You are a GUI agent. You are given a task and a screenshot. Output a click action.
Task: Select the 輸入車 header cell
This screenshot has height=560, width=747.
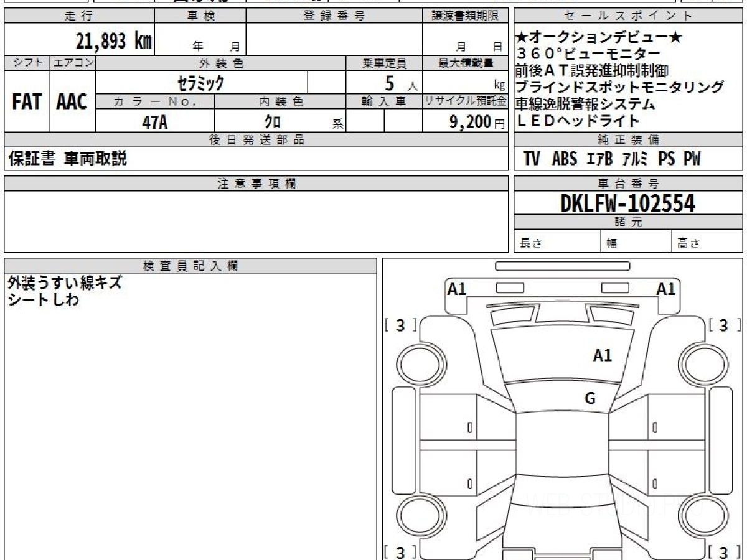[384, 102]
